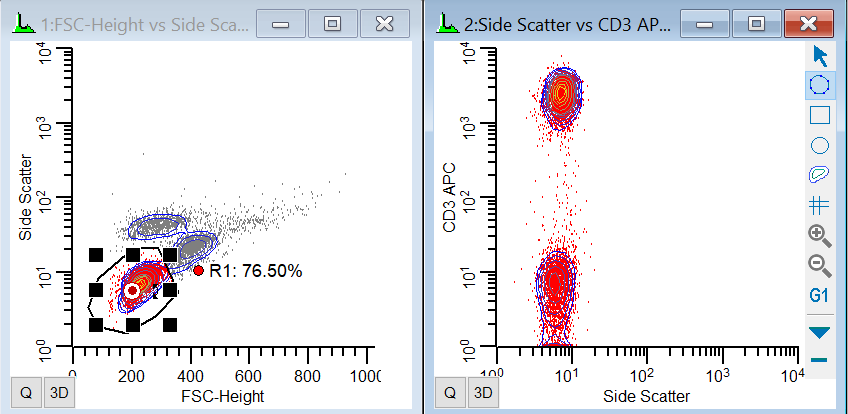The height and width of the screenshot is (414, 848).
Task: Expand the toolbar's down-arrow menu
Action: point(820,332)
